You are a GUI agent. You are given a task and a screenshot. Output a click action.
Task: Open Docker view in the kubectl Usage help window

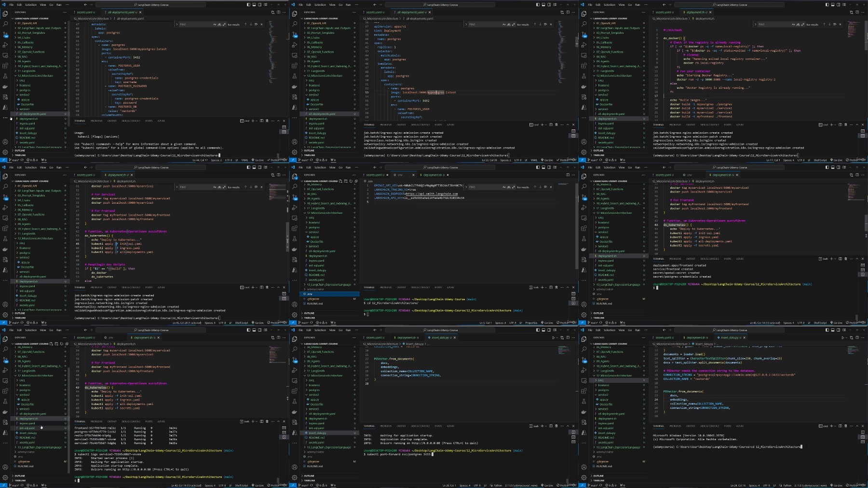pos(5,87)
